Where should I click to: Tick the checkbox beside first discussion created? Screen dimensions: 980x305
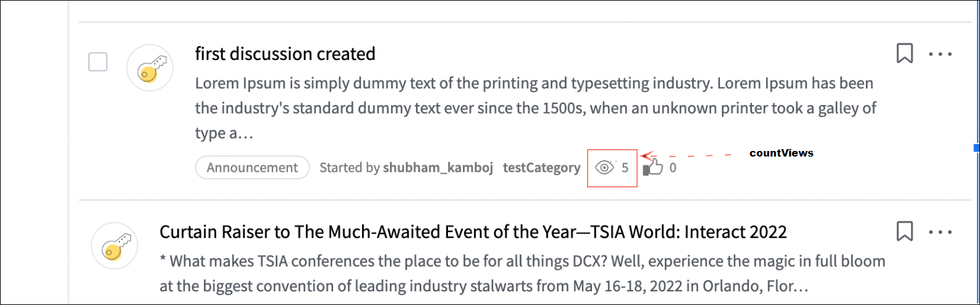tap(98, 62)
